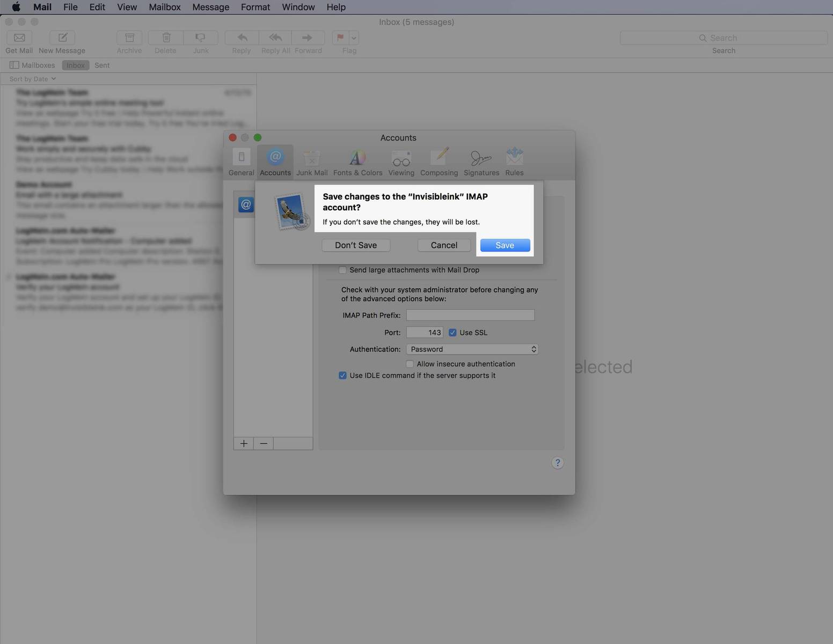The image size is (833, 644).
Task: Toggle the Mailboxes sidebar button
Action: pyautogui.click(x=32, y=65)
